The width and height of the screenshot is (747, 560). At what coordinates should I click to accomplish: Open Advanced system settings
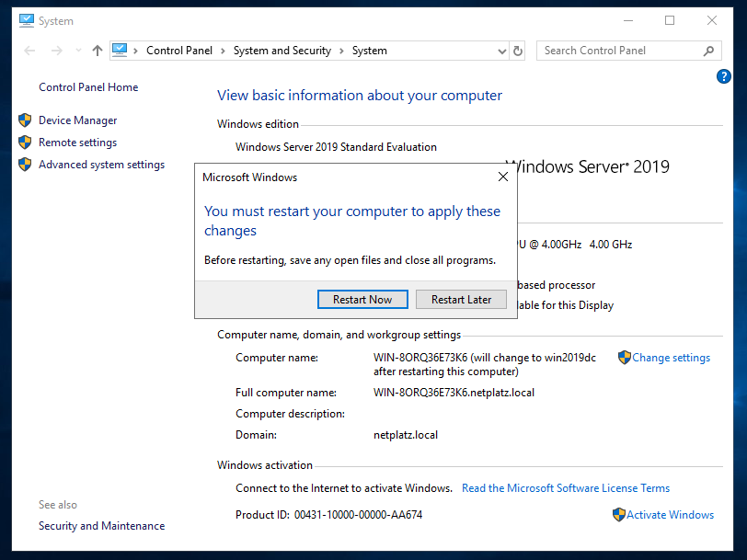tap(101, 165)
